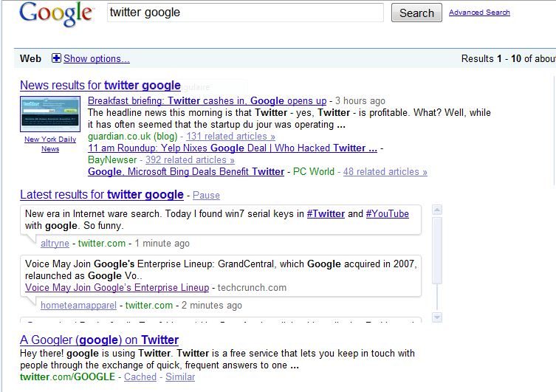Select the Web tab label
Viewport: 556px width, 392px height.
pos(31,59)
